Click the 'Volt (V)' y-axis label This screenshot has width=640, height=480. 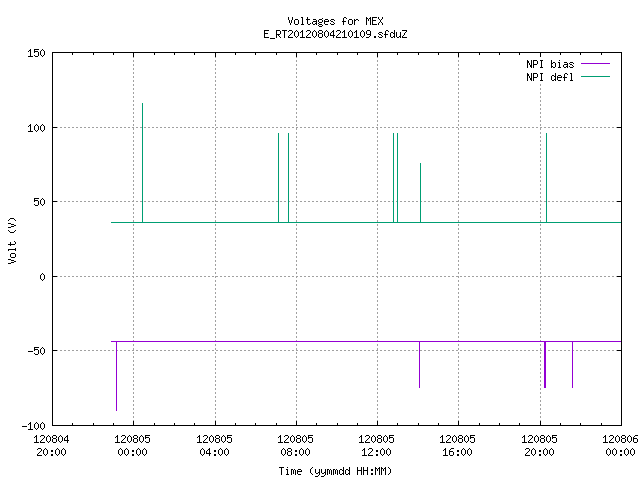tap(12, 240)
